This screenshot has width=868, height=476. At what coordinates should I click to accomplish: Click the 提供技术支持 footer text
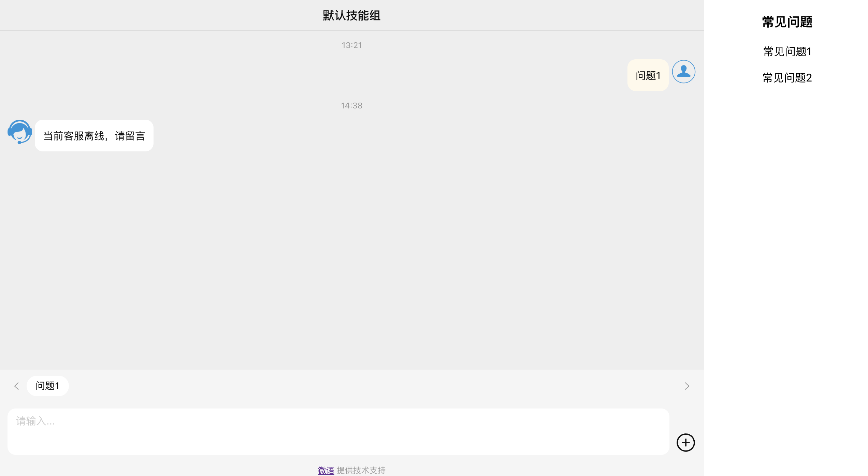click(361, 470)
